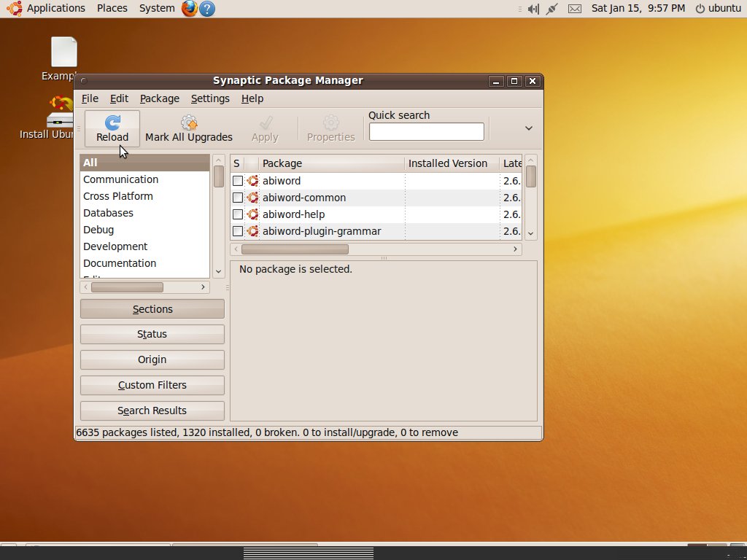Click the sections list horizontal scrollbar thumb

pyautogui.click(x=127, y=287)
